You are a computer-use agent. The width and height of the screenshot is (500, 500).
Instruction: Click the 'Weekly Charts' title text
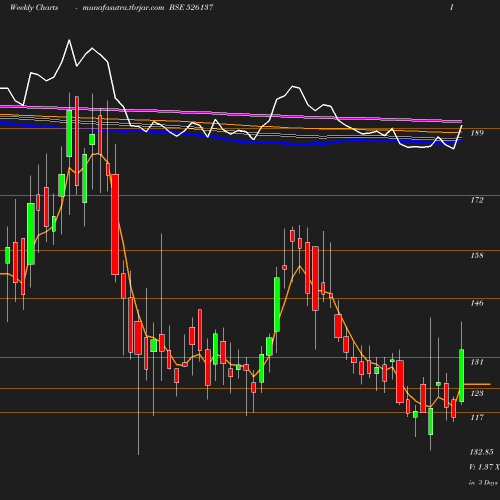tap(34, 7)
